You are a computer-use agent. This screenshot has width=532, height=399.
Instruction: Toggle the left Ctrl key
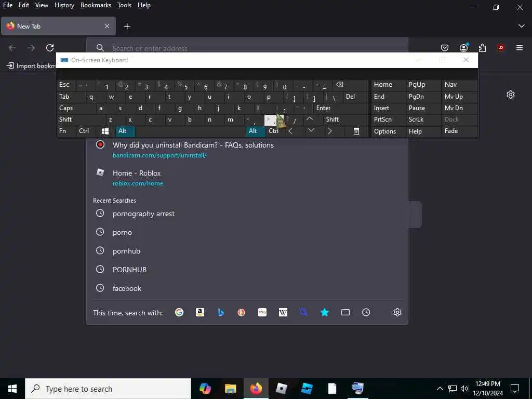tap(86, 131)
